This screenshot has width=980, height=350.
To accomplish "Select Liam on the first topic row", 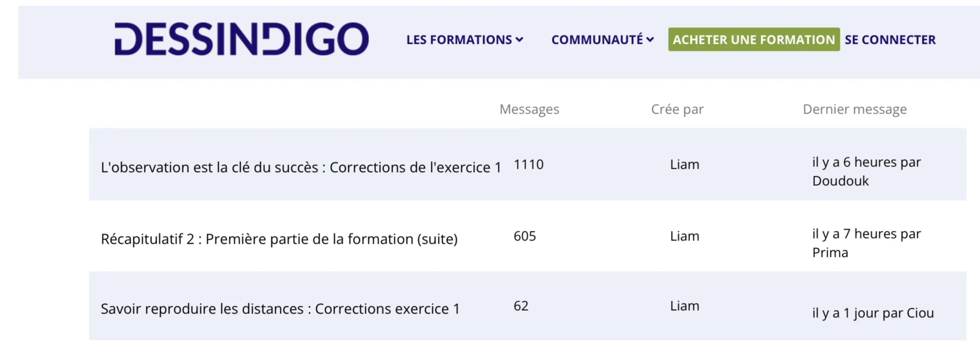I will (684, 165).
